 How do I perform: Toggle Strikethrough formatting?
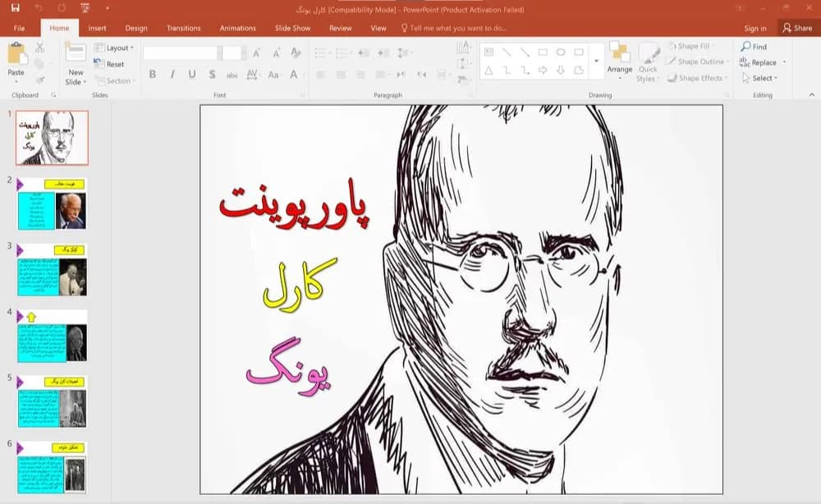click(232, 75)
